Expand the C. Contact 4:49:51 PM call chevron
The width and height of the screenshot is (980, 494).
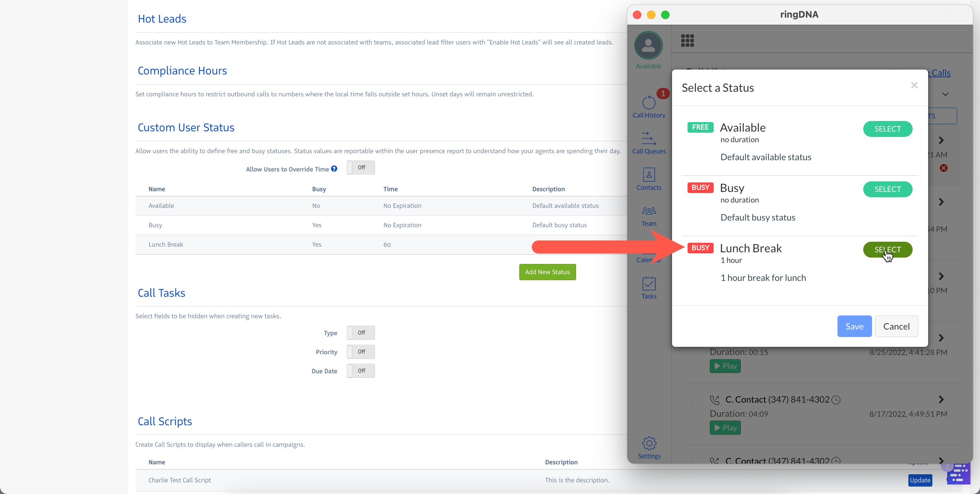click(x=941, y=399)
